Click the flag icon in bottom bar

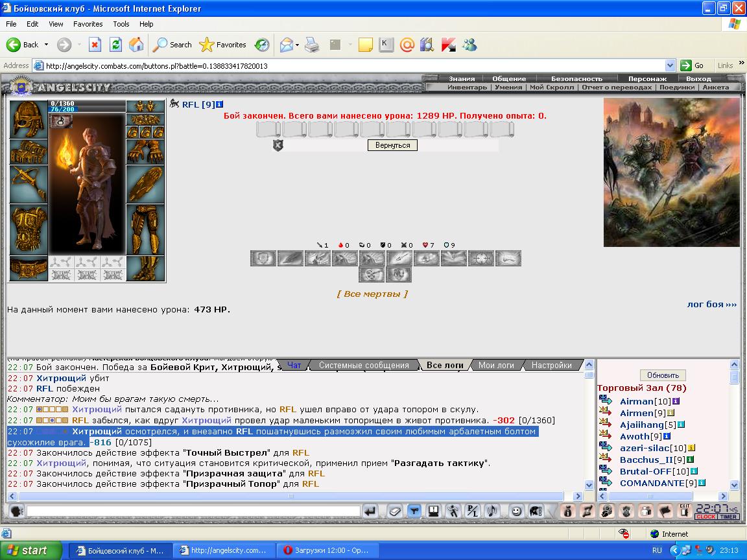665,511
